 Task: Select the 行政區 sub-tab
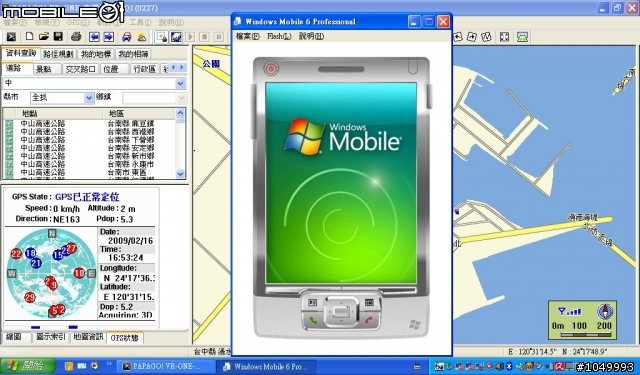tap(144, 69)
